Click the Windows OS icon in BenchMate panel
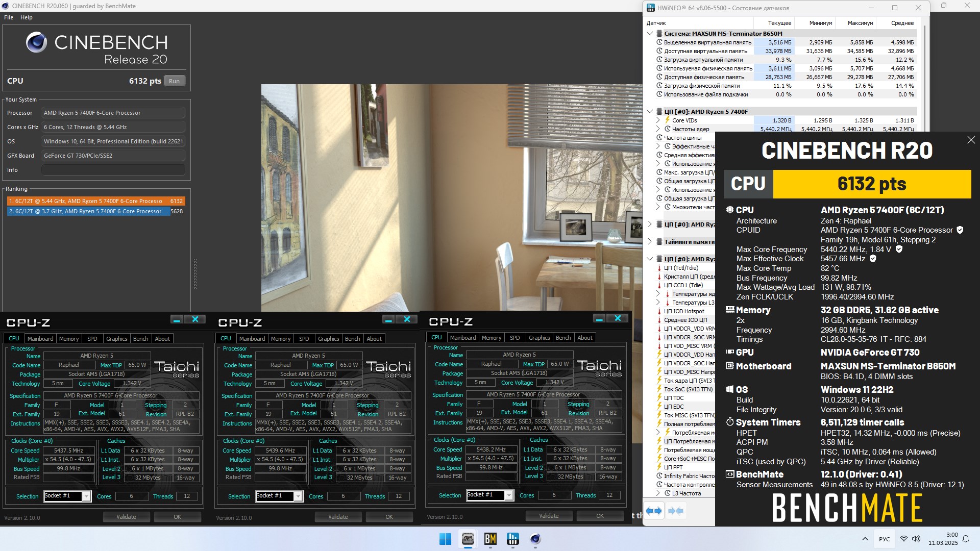 tap(730, 389)
